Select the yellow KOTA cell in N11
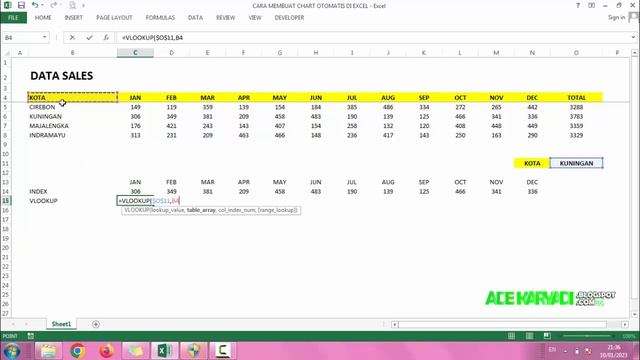Viewport: 640px width, 360px height. 532,163
